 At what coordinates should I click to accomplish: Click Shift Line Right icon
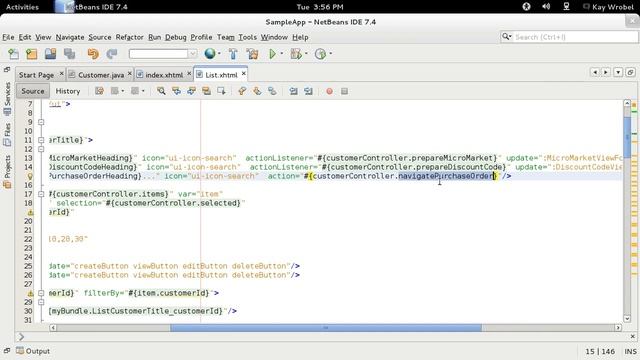(x=308, y=91)
